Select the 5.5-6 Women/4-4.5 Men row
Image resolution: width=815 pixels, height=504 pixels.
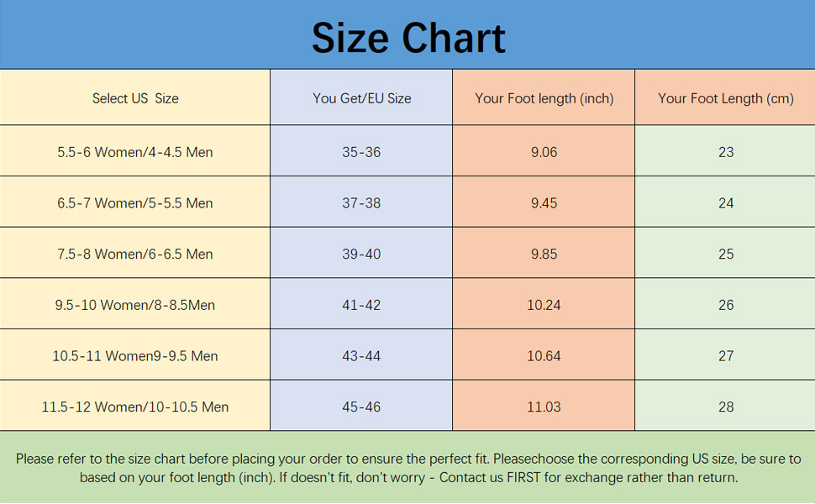click(x=407, y=150)
